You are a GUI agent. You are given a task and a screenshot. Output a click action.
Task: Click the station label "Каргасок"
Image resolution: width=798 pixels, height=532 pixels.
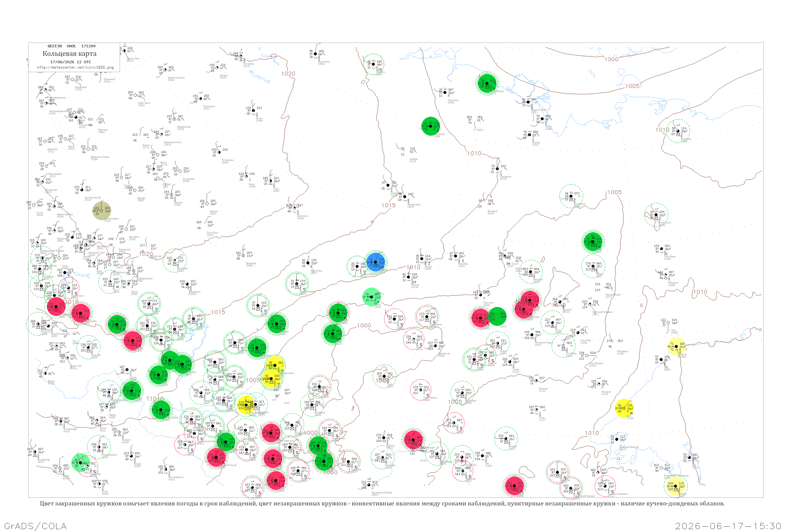tap(53, 149)
